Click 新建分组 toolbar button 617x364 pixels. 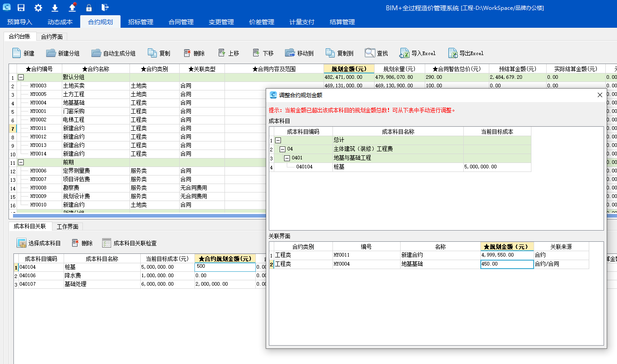[x=63, y=53]
